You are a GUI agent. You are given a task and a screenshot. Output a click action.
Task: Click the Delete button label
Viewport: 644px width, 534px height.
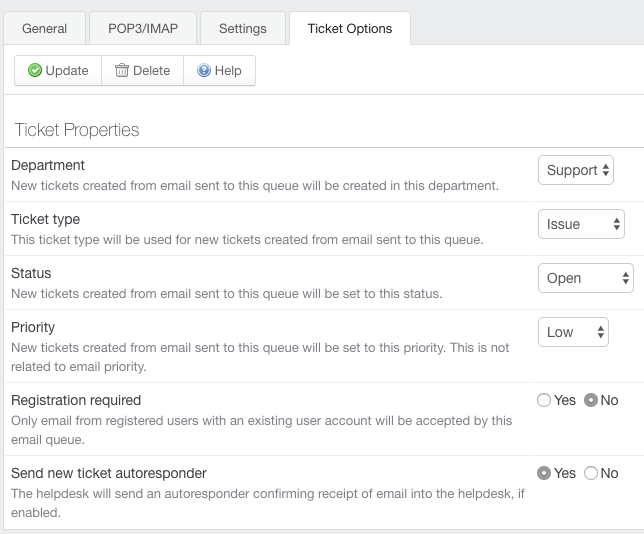(x=152, y=71)
